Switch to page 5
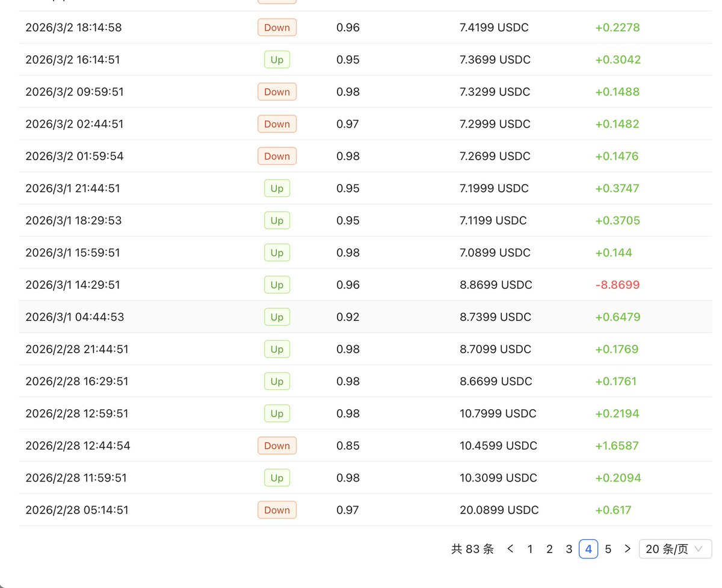Screen dimensions: 722x588 [608, 549]
